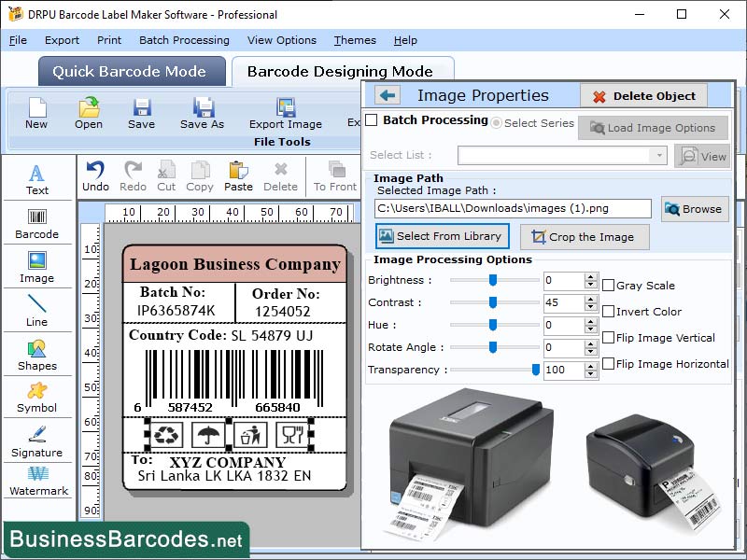Switch to Quick Barcode Mode tab
The height and width of the screenshot is (560, 747).
coord(131,72)
